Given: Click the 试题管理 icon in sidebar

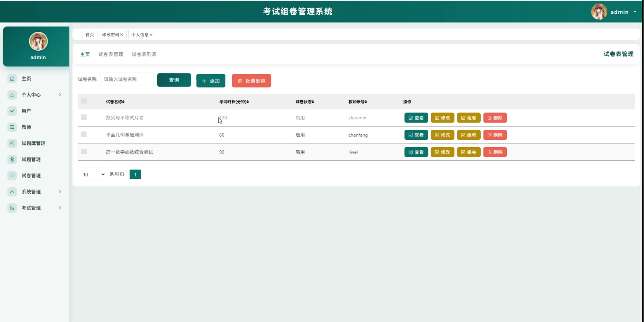Looking at the screenshot, I should [x=12, y=159].
